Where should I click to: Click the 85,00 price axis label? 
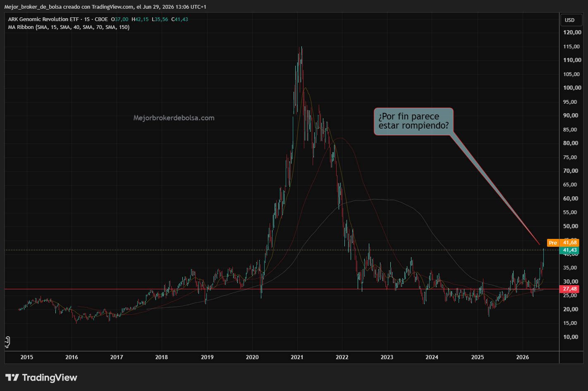click(x=571, y=130)
